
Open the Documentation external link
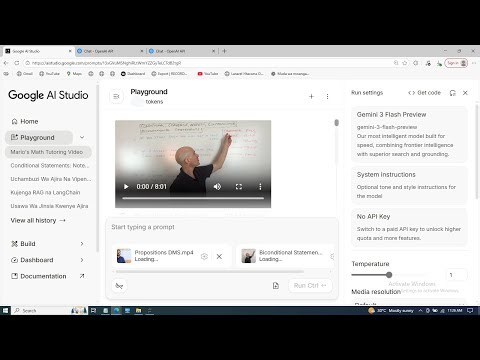[47, 276]
